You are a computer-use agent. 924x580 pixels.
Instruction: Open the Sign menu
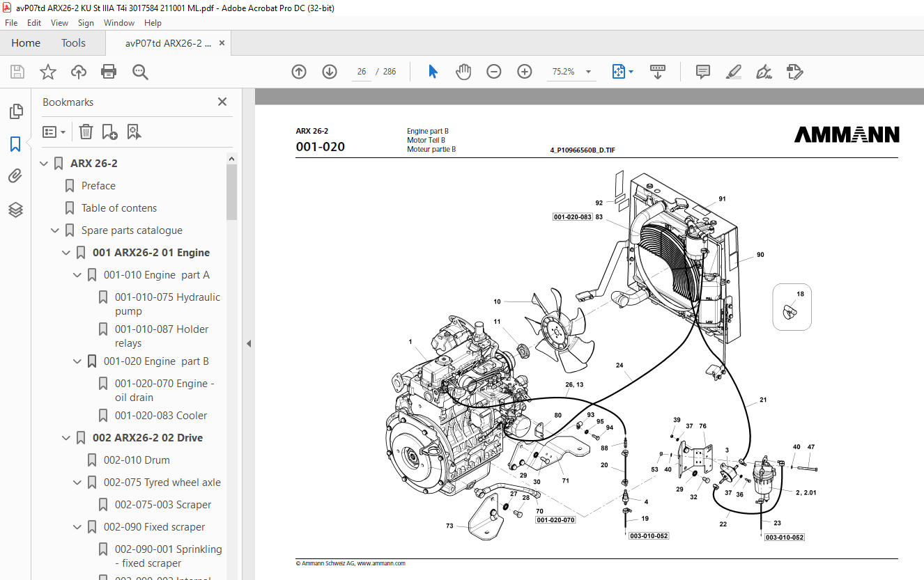tap(86, 22)
